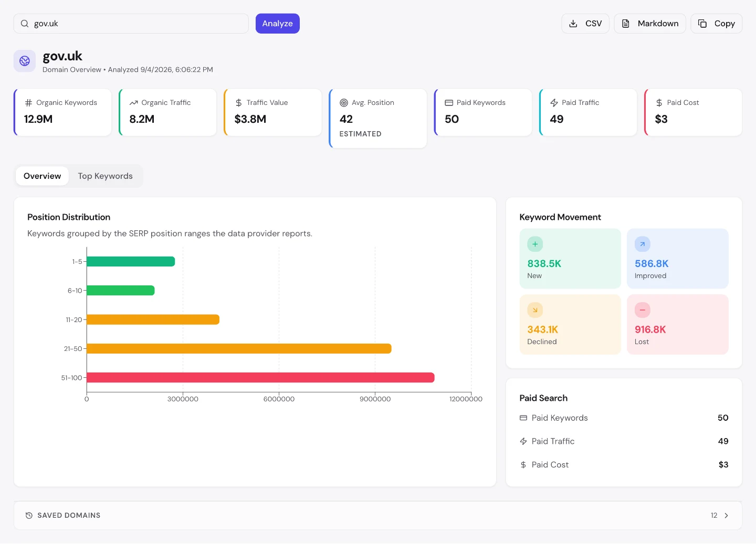Click the 916.8K Lost keywords value
This screenshot has width=756, height=544.
[650, 330]
